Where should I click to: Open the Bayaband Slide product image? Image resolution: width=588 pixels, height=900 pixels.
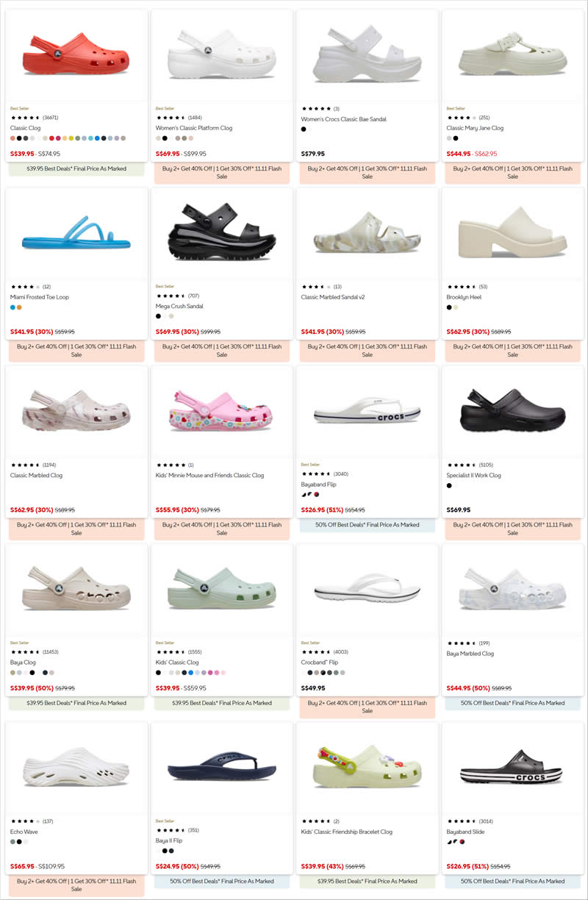tap(513, 767)
